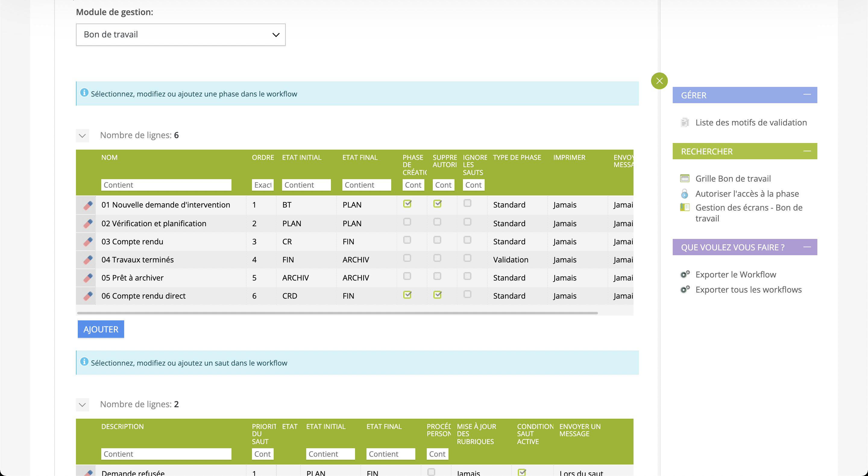This screenshot has height=476, width=868.
Task: Open Liste des motifs de validation link
Action: (751, 122)
